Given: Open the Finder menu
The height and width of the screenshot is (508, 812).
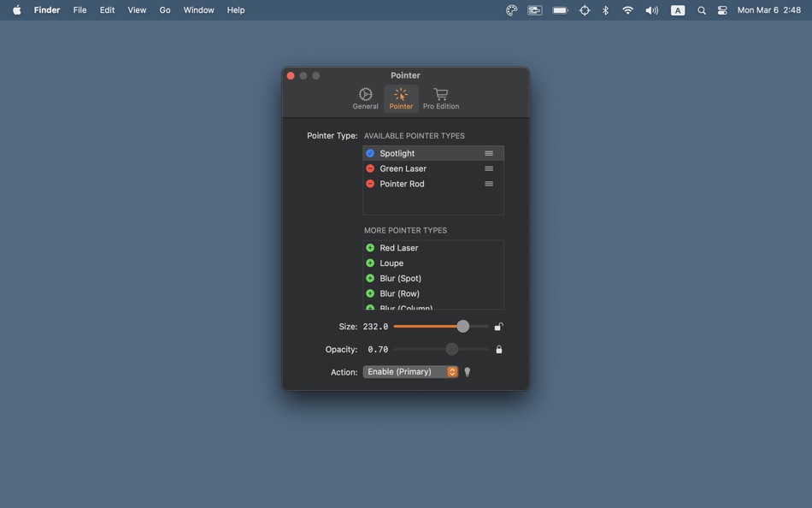Looking at the screenshot, I should pyautogui.click(x=47, y=10).
